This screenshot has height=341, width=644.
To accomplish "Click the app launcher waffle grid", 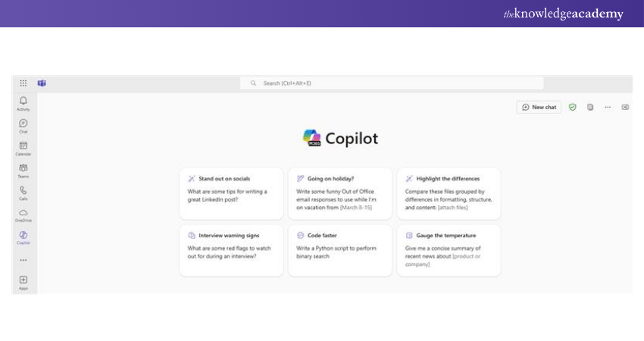I will tap(23, 83).
